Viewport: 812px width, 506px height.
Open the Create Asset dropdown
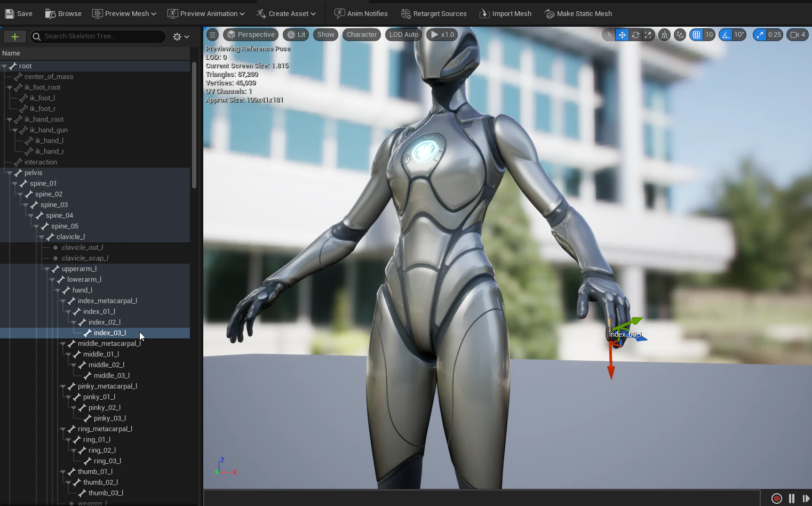pyautogui.click(x=286, y=13)
